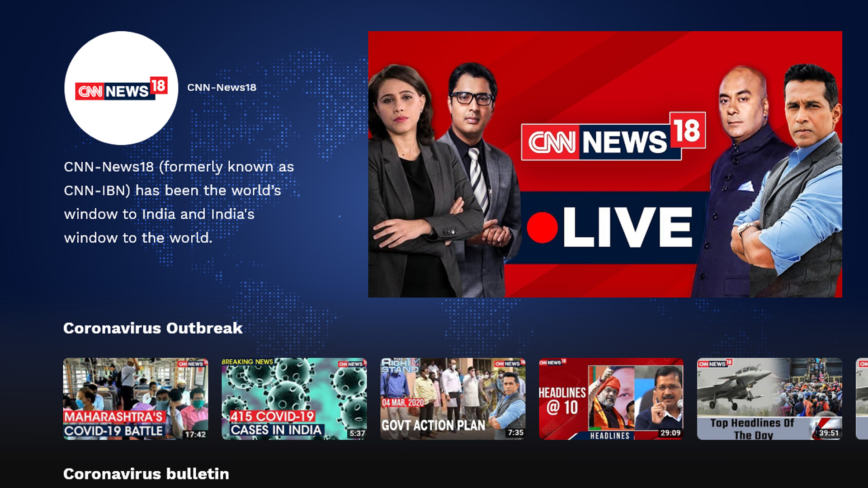Select the Coronavirus Outbreak section heading
Screen dimensions: 868x488
pyautogui.click(x=153, y=328)
